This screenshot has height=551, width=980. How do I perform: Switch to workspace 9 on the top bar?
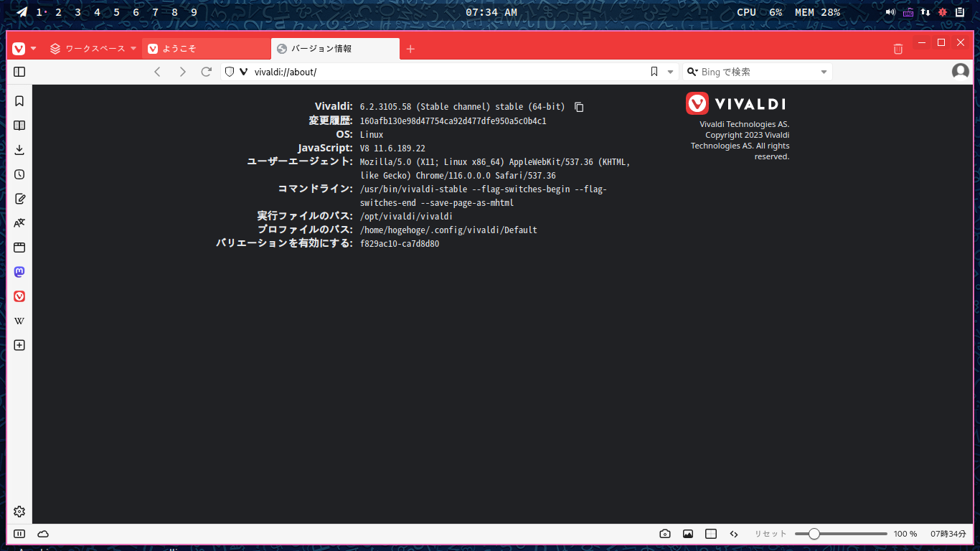pyautogui.click(x=194, y=12)
